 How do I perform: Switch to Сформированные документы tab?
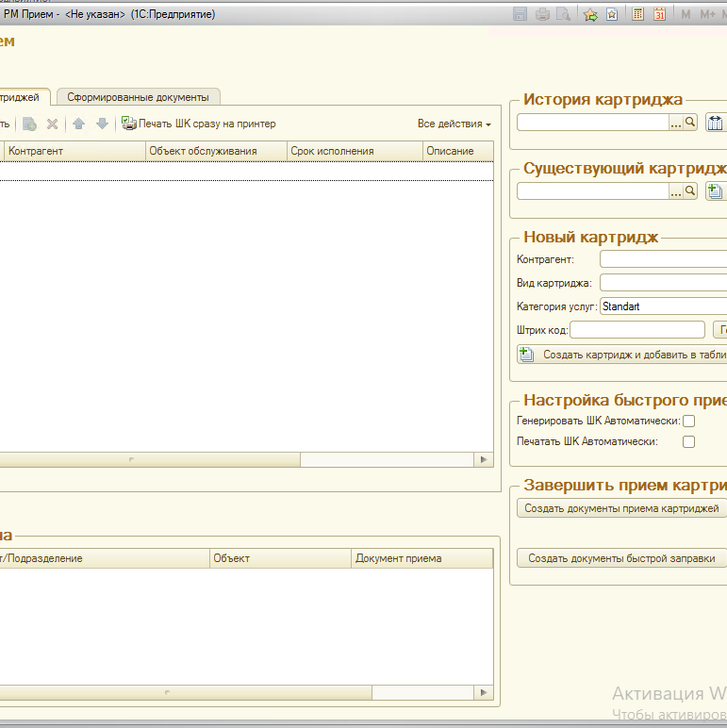pyautogui.click(x=138, y=97)
